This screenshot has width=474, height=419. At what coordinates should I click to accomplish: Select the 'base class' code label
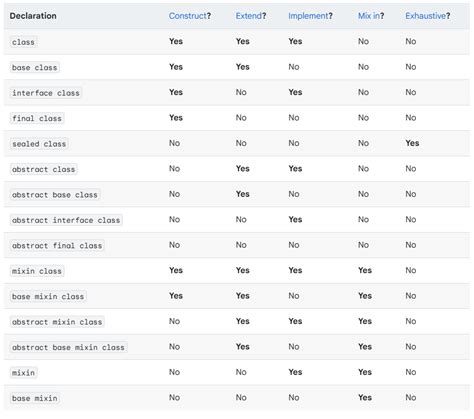click(x=35, y=67)
